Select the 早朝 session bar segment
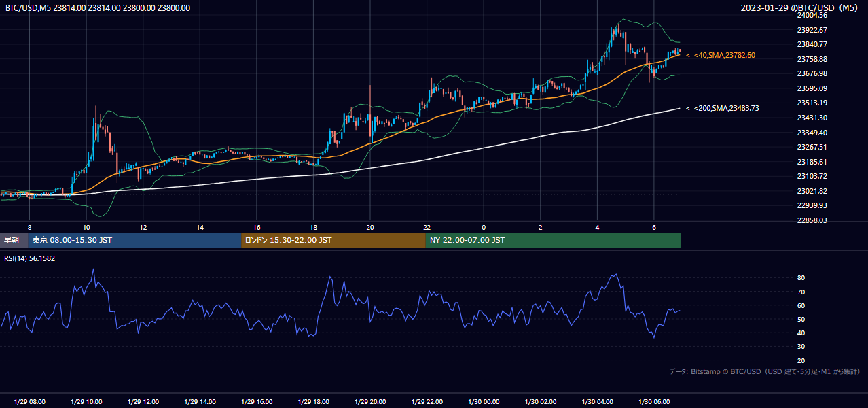Viewport: 868px width, 408px height. click(14, 240)
